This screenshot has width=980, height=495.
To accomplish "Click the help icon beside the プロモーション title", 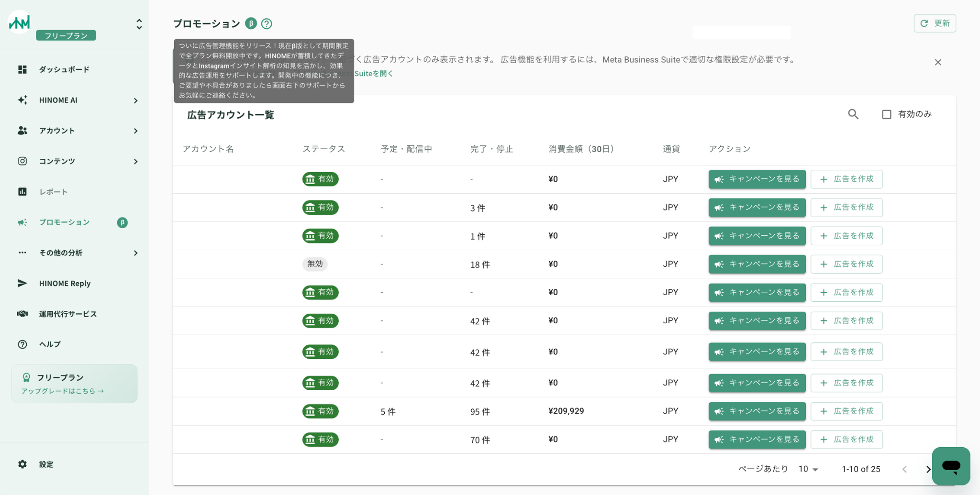I will pyautogui.click(x=267, y=23).
